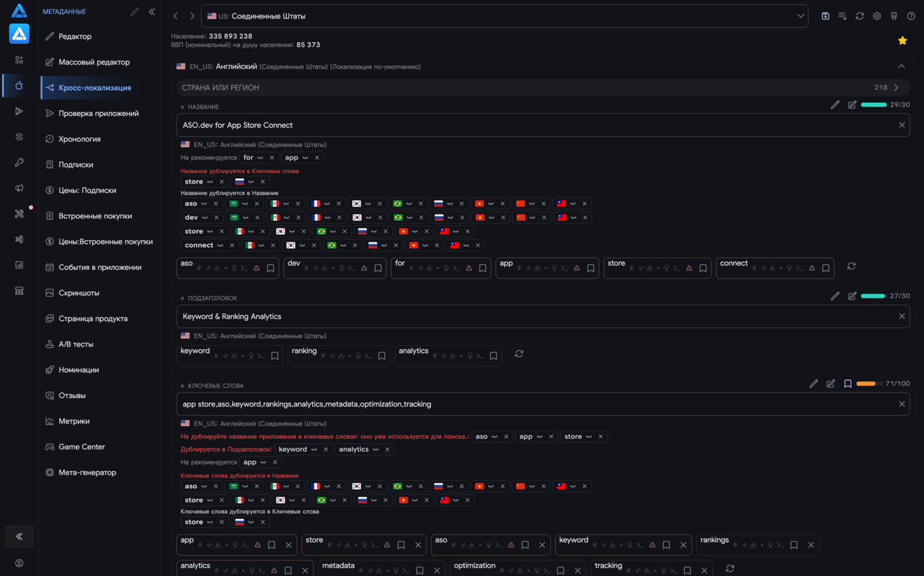Open the megaphone icon in the left rail

tap(19, 188)
